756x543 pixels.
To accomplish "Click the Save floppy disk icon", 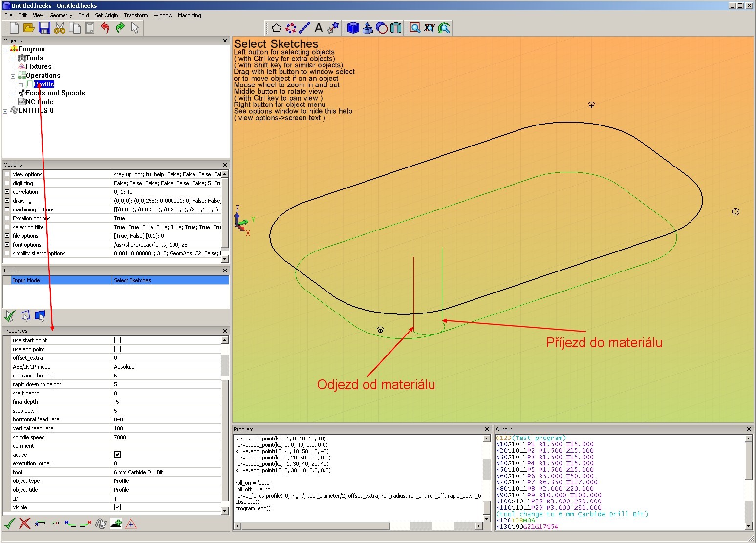I will (x=44, y=28).
